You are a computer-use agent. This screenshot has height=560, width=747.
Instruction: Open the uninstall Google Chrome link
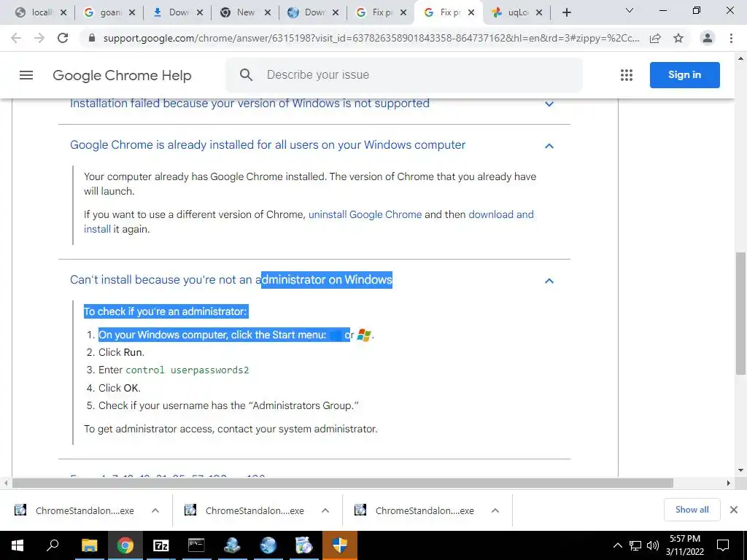[x=365, y=214]
